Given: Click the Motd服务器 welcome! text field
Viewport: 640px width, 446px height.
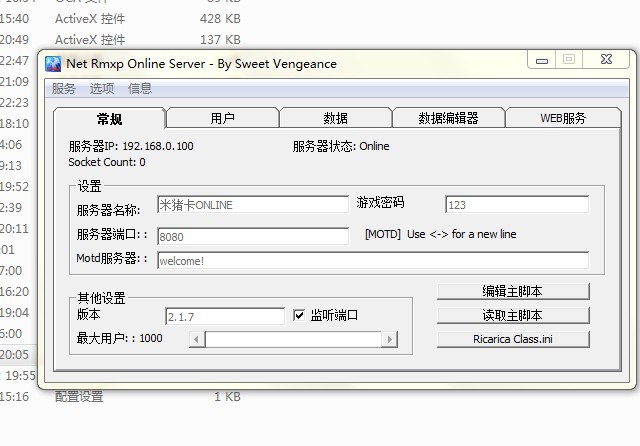Looking at the screenshot, I should 373,260.
